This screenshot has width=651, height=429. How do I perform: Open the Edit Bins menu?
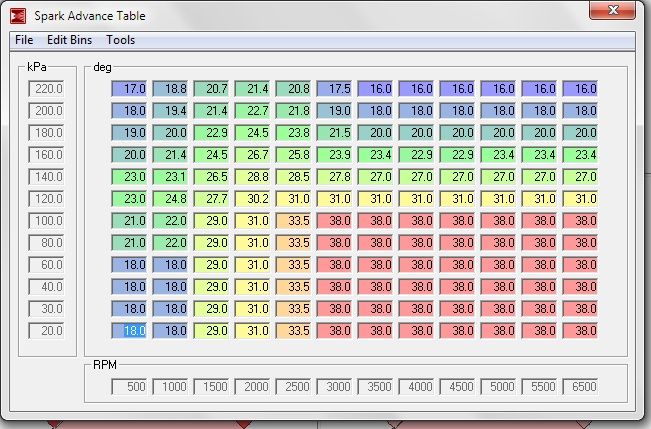pos(70,40)
